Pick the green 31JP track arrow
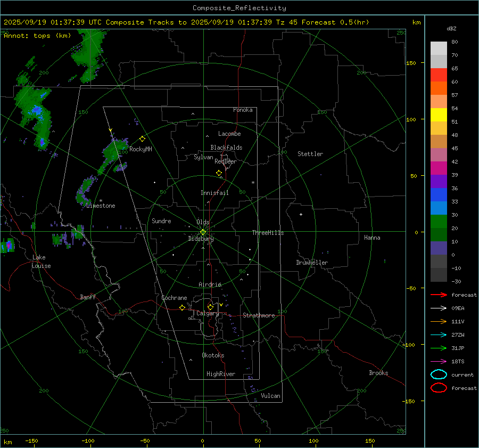The image size is (479, 448). click(438, 348)
